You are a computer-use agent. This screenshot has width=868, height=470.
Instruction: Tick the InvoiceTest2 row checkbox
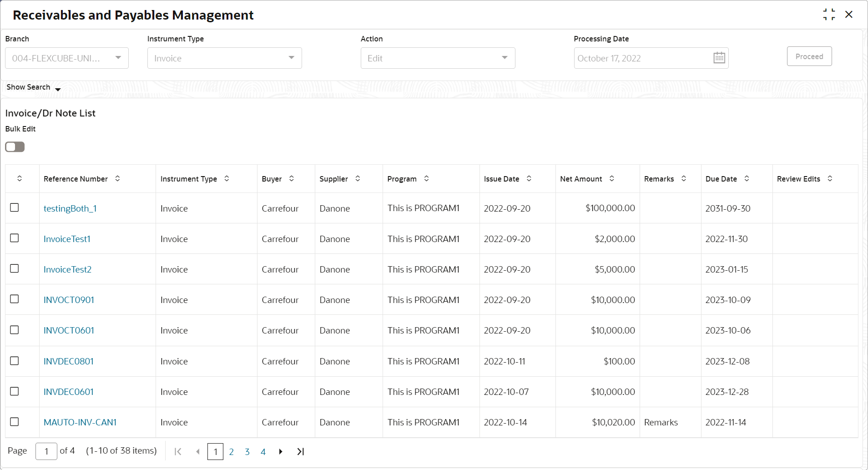(15, 268)
